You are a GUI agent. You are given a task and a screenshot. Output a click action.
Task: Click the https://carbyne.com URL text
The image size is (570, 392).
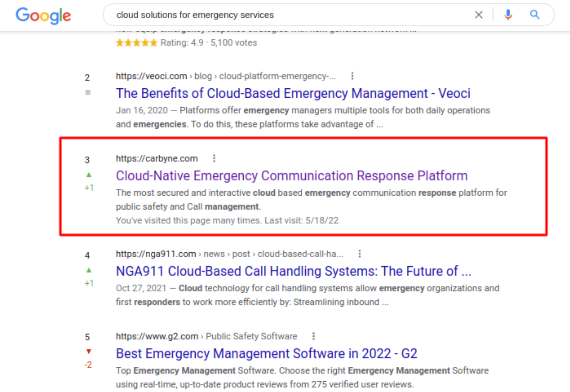[x=156, y=159]
